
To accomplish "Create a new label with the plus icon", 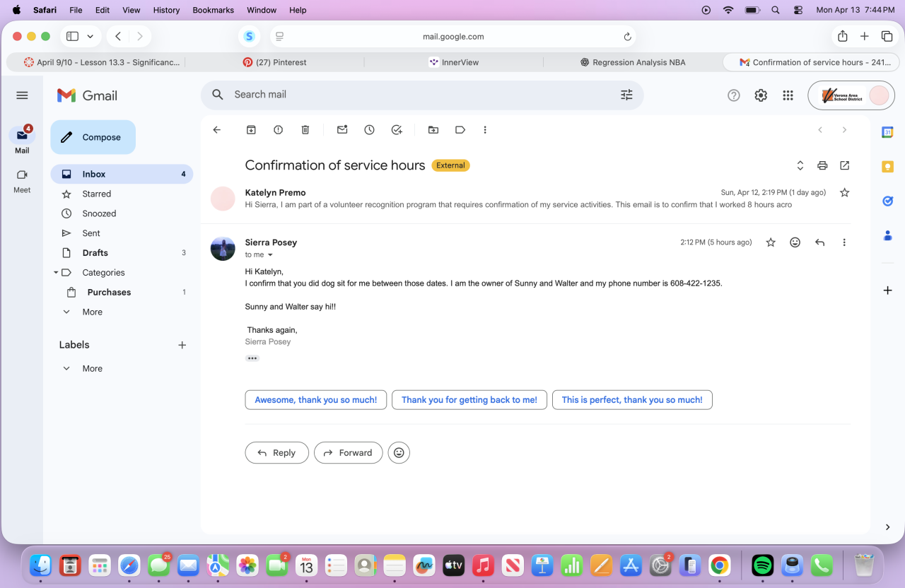I will 182,345.
